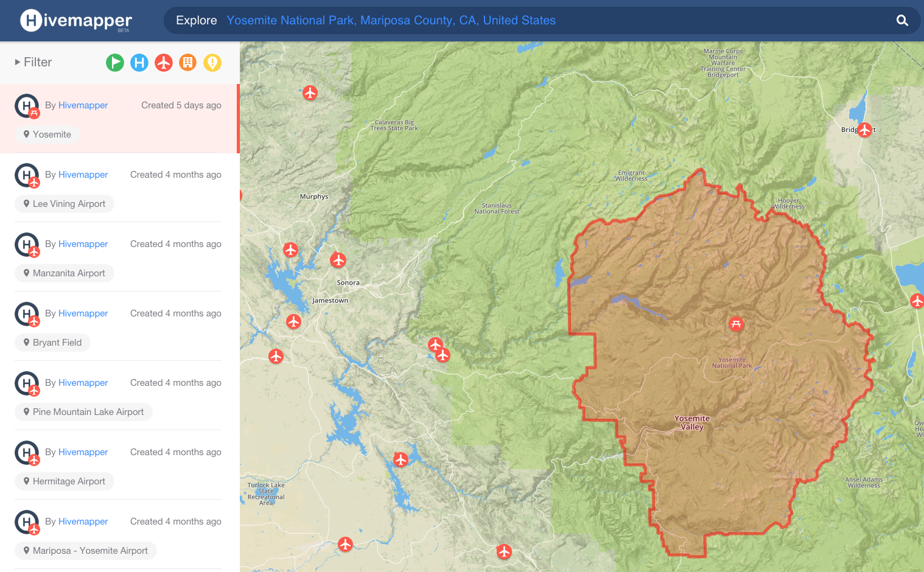924x572 pixels.
Task: Click 'Created 5 days ago' text
Action: pos(181,105)
